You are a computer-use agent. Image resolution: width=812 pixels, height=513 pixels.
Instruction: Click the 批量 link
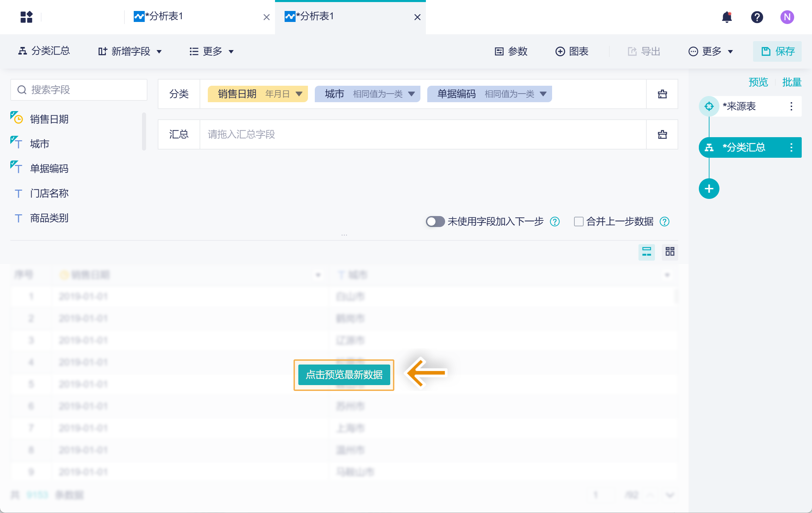(x=792, y=82)
